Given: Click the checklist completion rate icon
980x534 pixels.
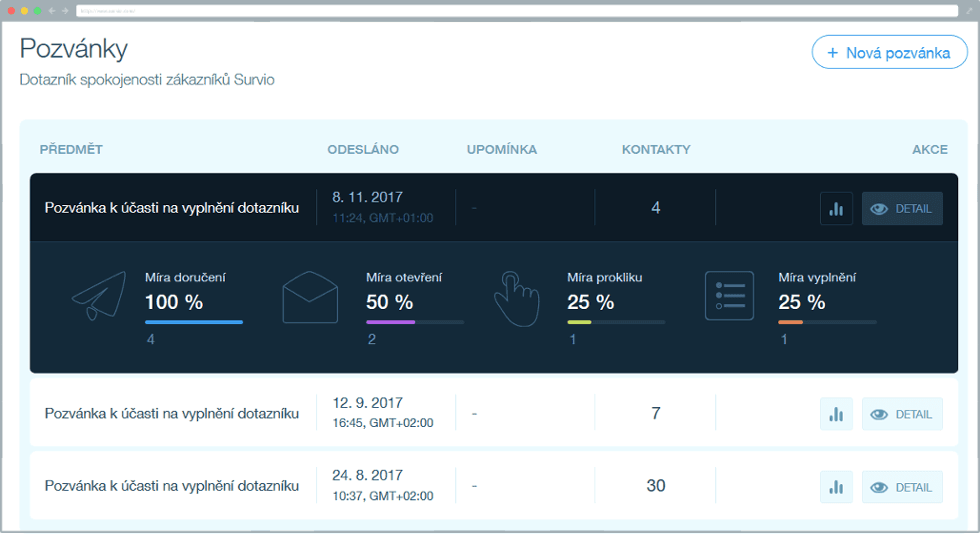Looking at the screenshot, I should (729, 296).
